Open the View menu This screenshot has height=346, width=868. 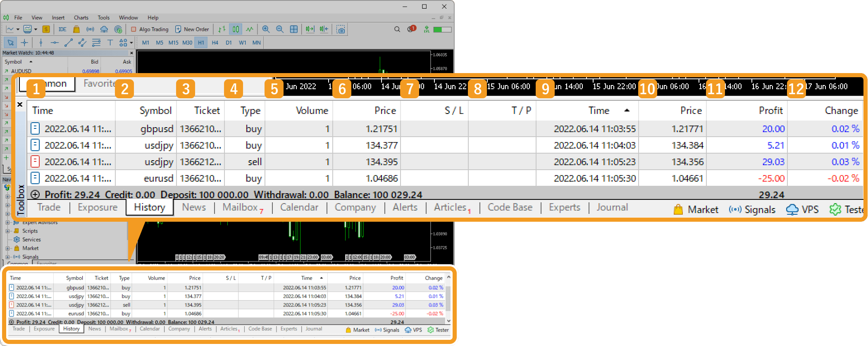[37, 18]
